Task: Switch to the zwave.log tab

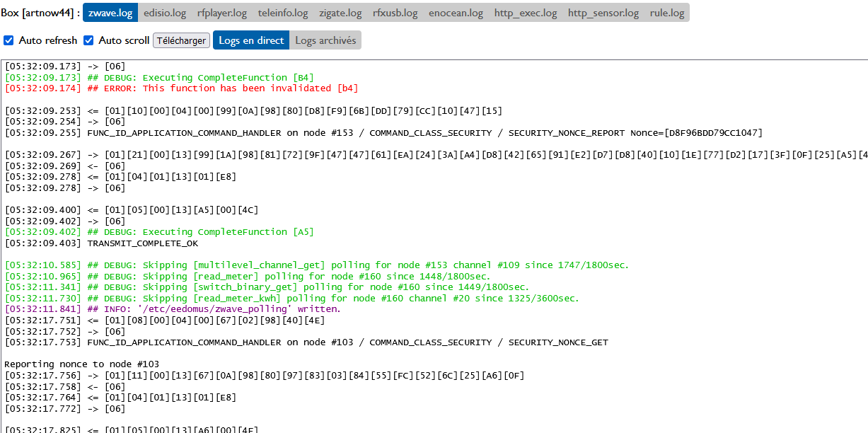Action: click(110, 13)
